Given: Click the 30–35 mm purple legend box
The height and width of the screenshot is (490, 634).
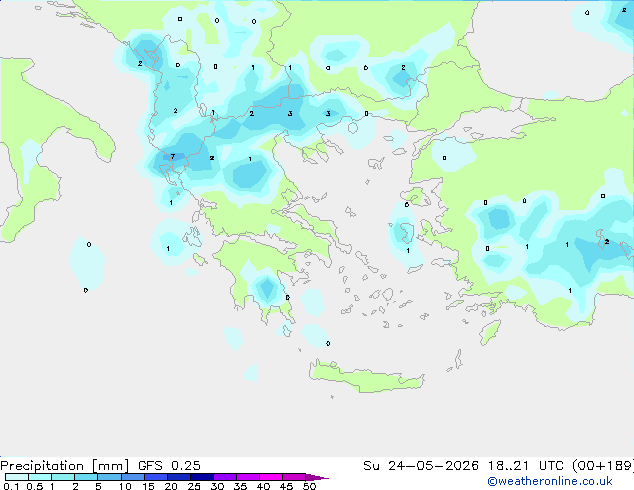Looking at the screenshot, I should tap(224, 477).
